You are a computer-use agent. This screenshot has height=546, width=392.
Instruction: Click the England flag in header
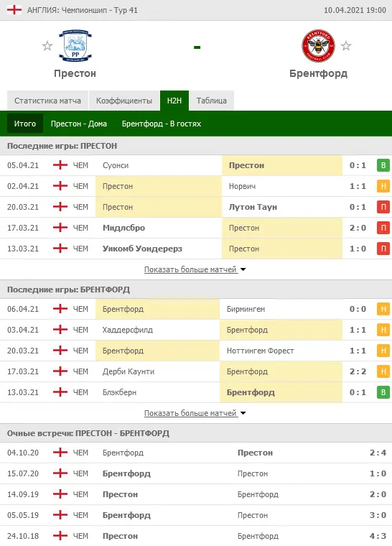[x=14, y=10]
